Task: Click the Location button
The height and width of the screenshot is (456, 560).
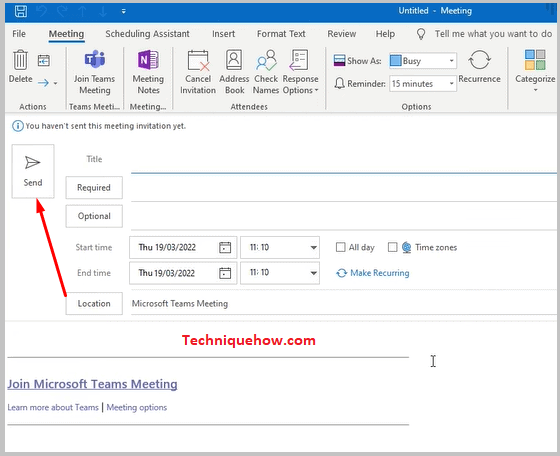Action: tap(94, 304)
